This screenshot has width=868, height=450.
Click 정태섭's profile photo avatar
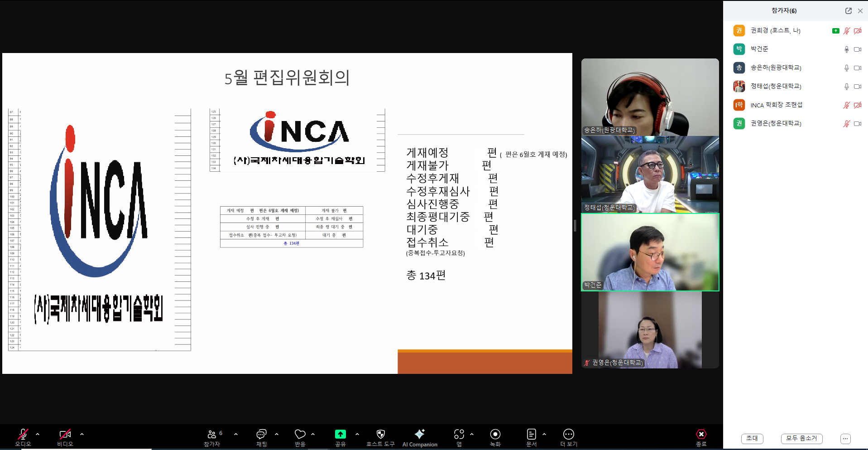pyautogui.click(x=739, y=86)
